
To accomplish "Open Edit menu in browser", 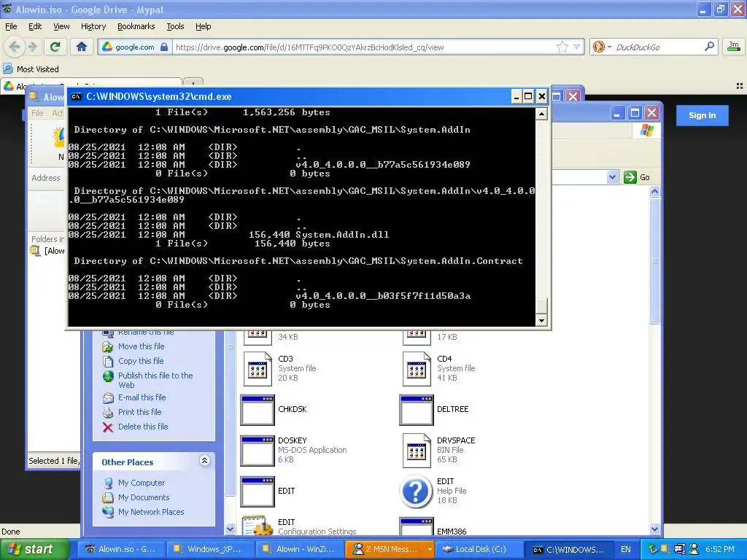I will [x=35, y=27].
